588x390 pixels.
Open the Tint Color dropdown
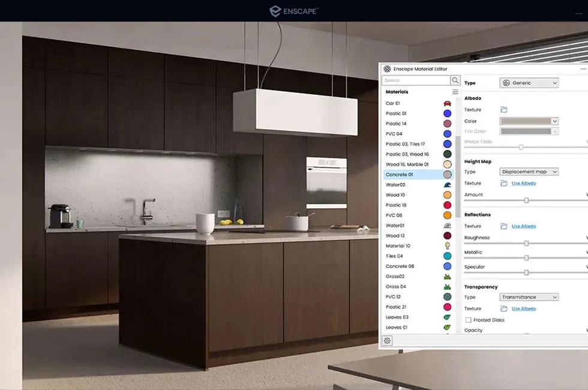coord(554,131)
